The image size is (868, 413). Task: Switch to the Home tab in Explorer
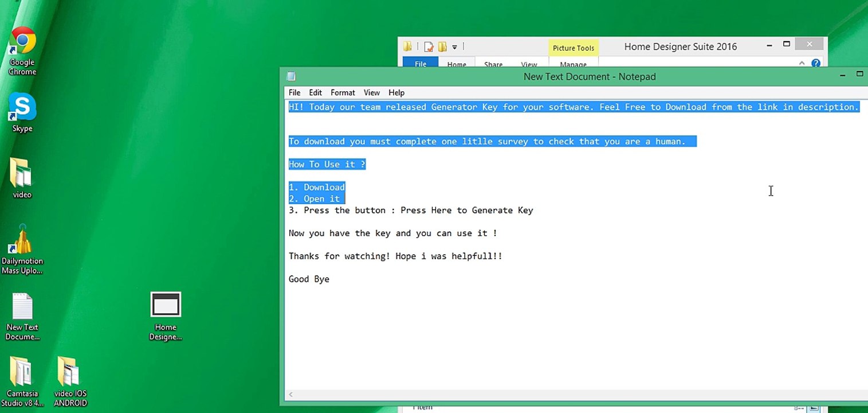pyautogui.click(x=457, y=63)
